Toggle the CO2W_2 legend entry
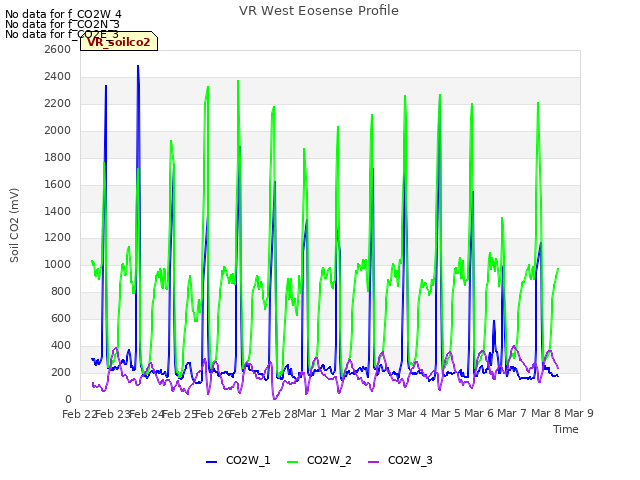 [319, 460]
